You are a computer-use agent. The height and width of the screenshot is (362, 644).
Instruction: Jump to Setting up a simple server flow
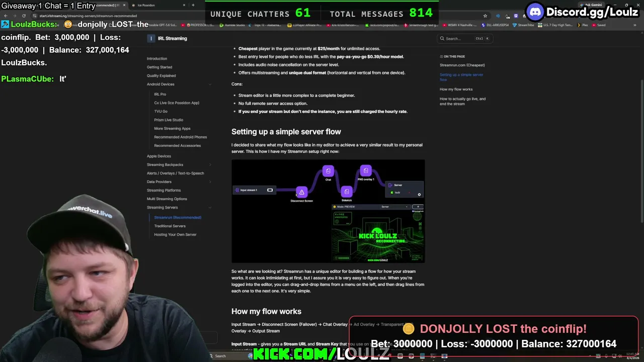(461, 77)
